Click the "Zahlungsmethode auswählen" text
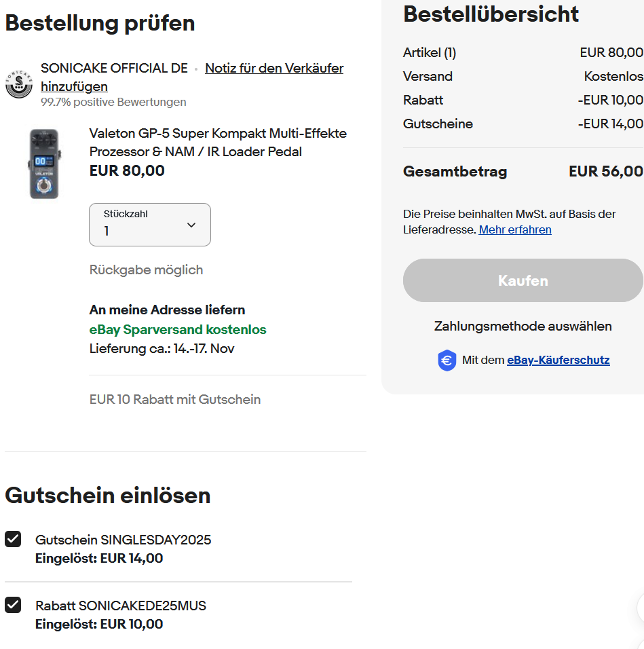The width and height of the screenshot is (644, 649). (x=523, y=327)
